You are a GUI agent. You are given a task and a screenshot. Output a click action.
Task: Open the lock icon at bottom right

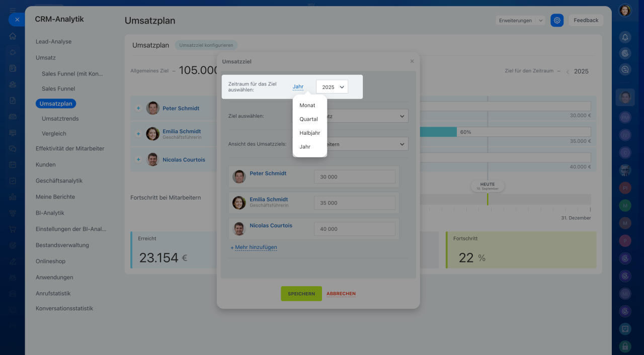point(625,346)
